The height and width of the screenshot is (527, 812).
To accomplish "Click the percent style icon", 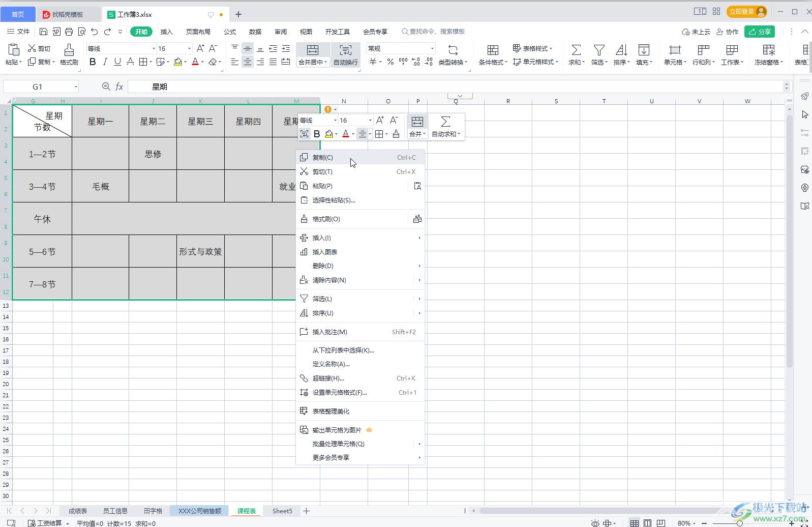I will click(390, 62).
